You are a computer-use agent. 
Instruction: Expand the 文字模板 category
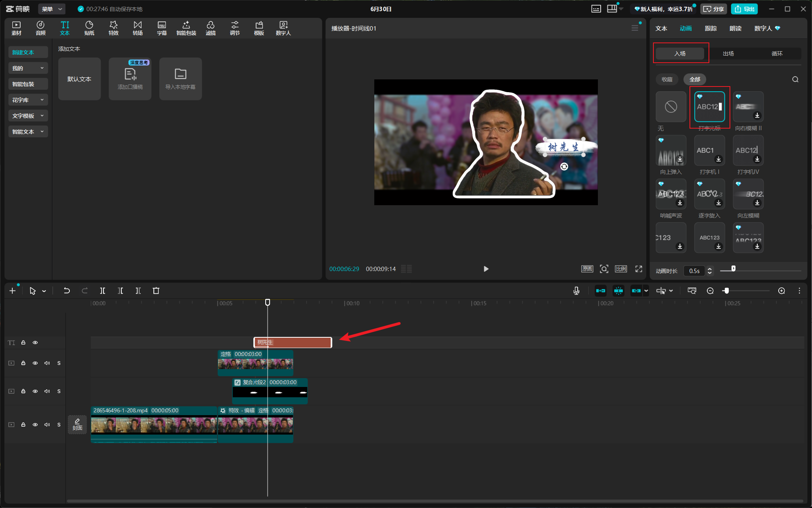28,116
